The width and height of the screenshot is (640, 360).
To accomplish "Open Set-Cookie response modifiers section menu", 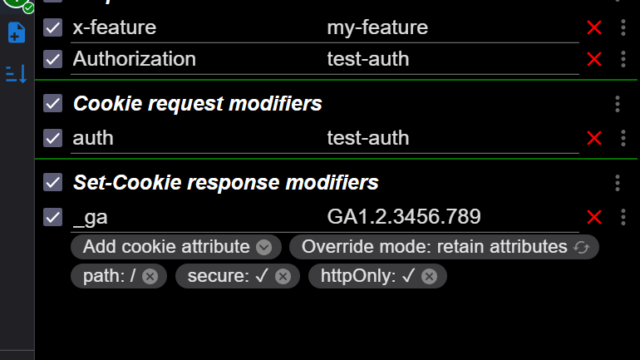I will (618, 182).
